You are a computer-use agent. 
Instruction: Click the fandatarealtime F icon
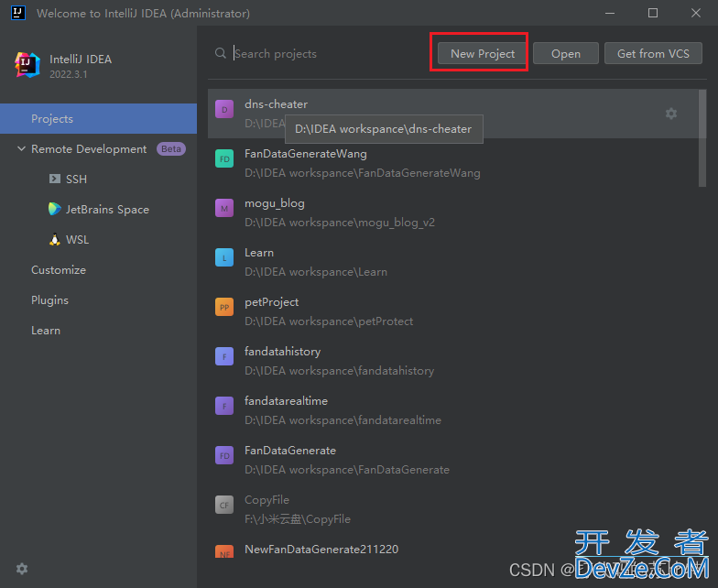tap(223, 406)
